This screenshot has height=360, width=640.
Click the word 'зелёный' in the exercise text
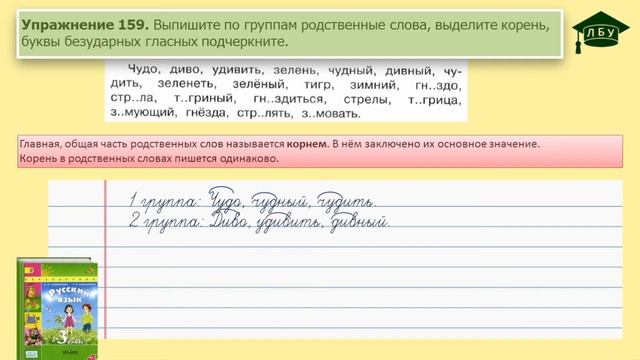[260, 84]
